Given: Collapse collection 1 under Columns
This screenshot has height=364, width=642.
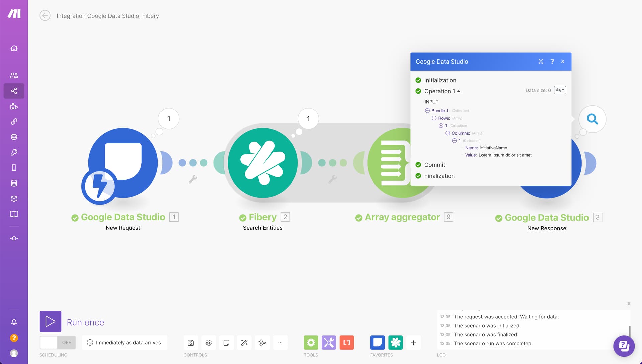Looking at the screenshot, I should click(x=454, y=141).
